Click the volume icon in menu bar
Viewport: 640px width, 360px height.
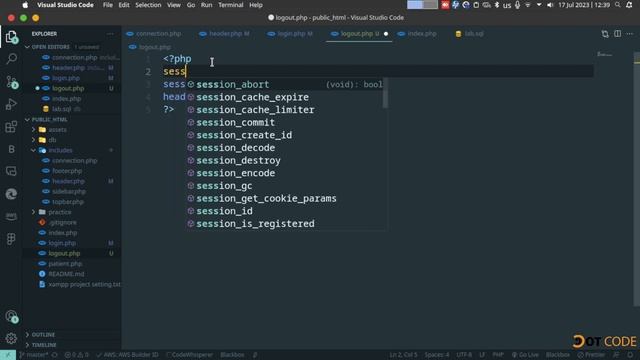(550, 5)
